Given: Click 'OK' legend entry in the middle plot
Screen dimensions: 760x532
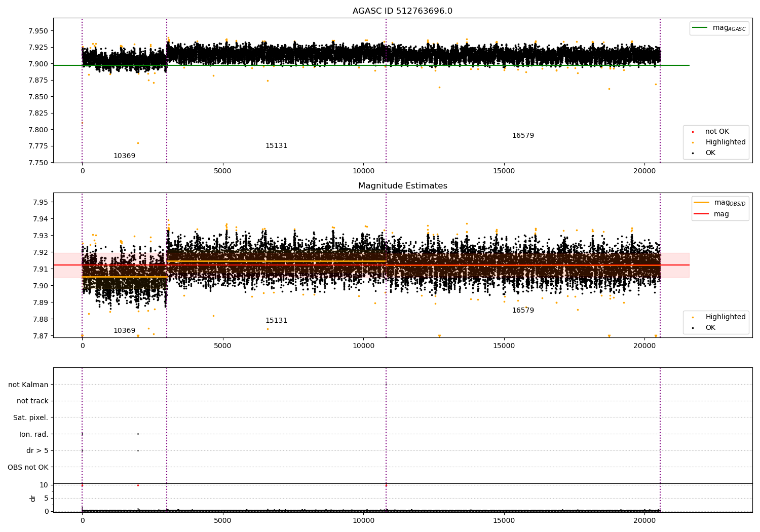Looking at the screenshot, I should tap(710, 328).
